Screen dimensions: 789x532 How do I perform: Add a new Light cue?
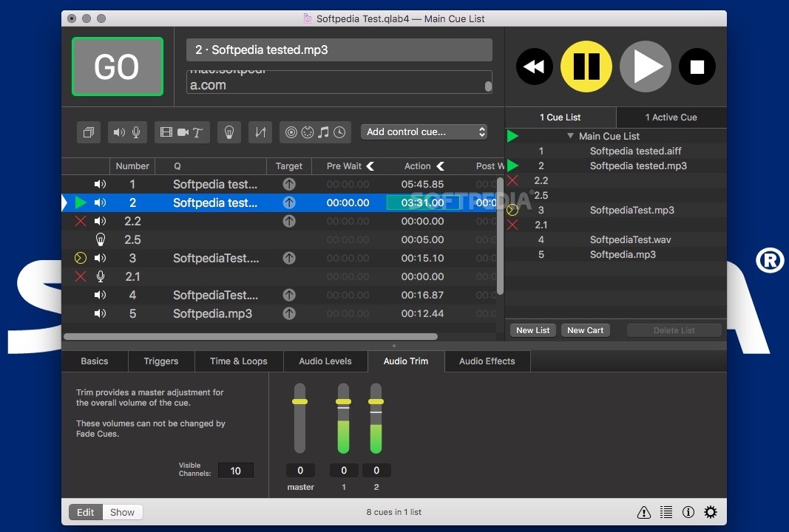pos(229,132)
